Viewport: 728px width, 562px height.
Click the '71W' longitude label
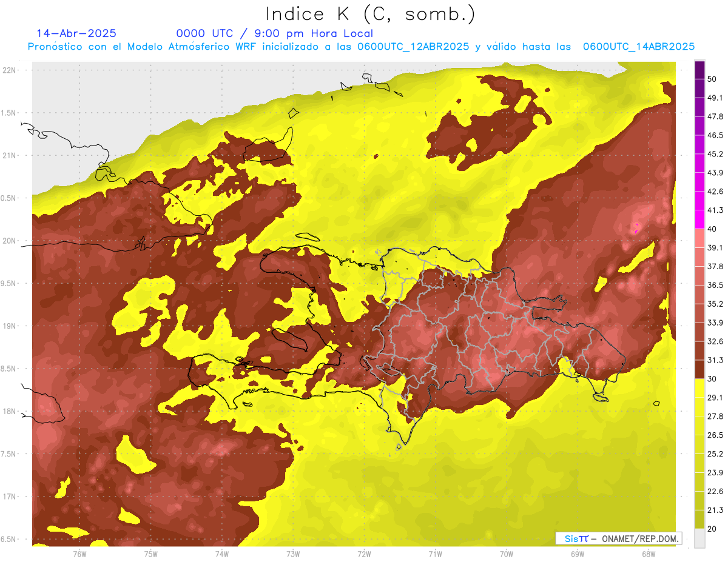pos(435,554)
